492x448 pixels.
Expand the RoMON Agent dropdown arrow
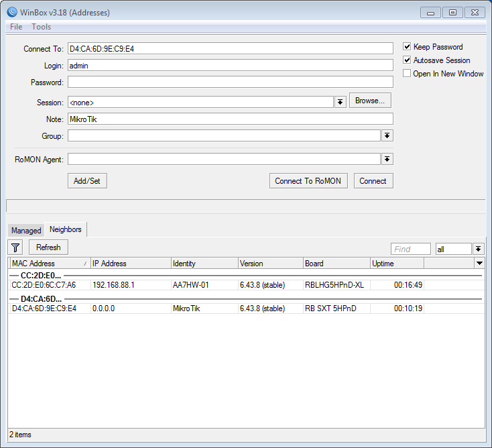click(x=387, y=159)
